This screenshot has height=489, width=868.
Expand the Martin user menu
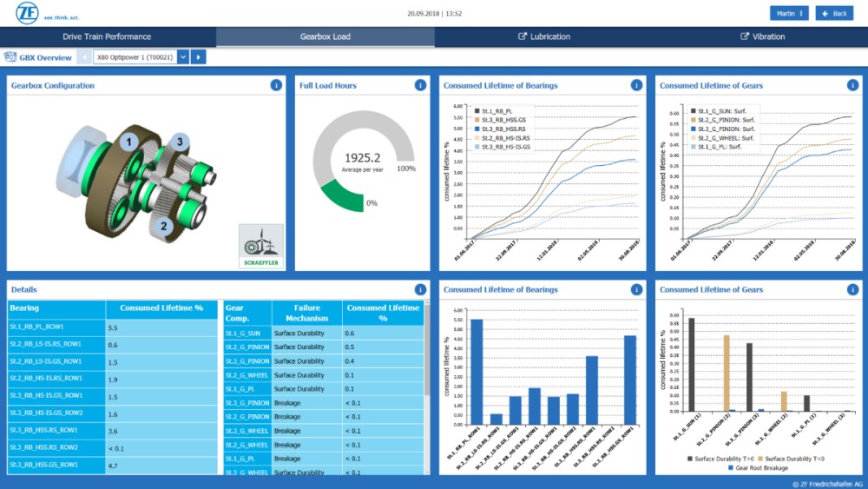[789, 13]
